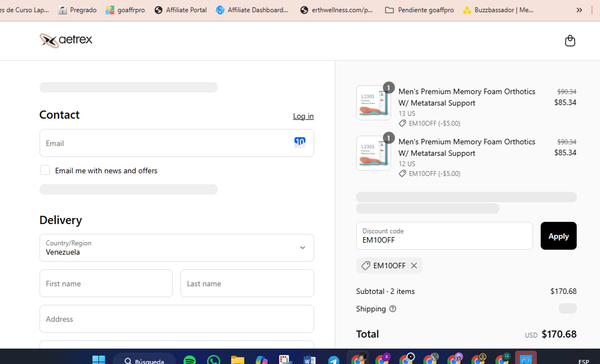The width and height of the screenshot is (600, 364).
Task: Open the Pregrado bookmark
Action: 78,10
